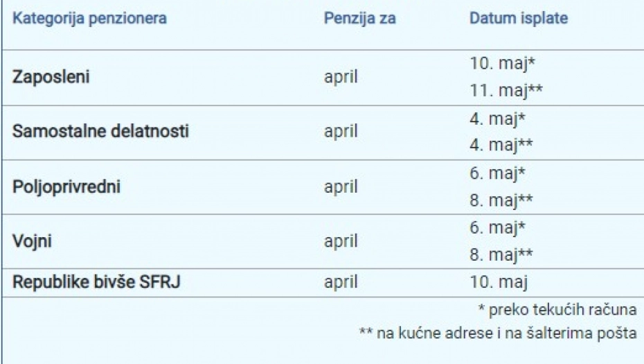This screenshot has height=364, width=644.
Task: Click april in the Vojni row
Action: tap(341, 242)
